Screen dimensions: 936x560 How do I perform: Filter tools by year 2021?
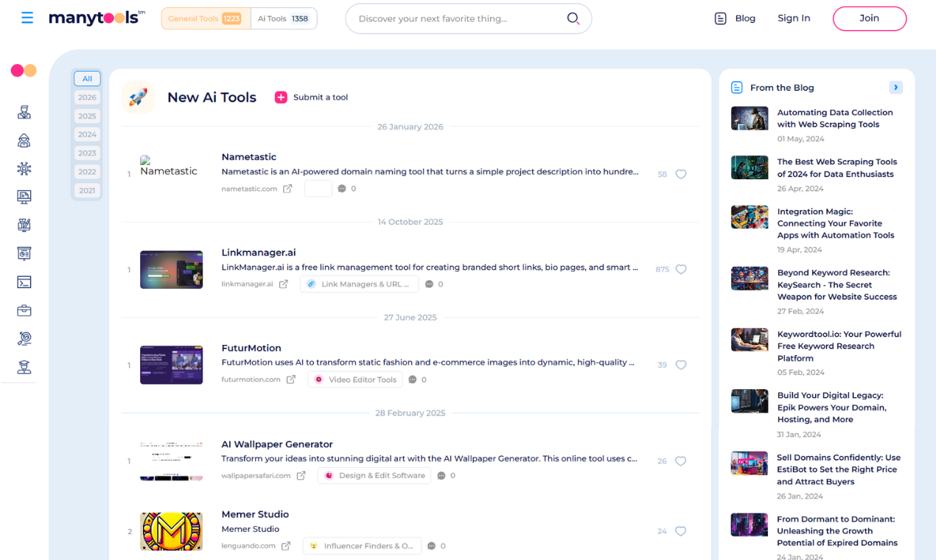pos(87,190)
